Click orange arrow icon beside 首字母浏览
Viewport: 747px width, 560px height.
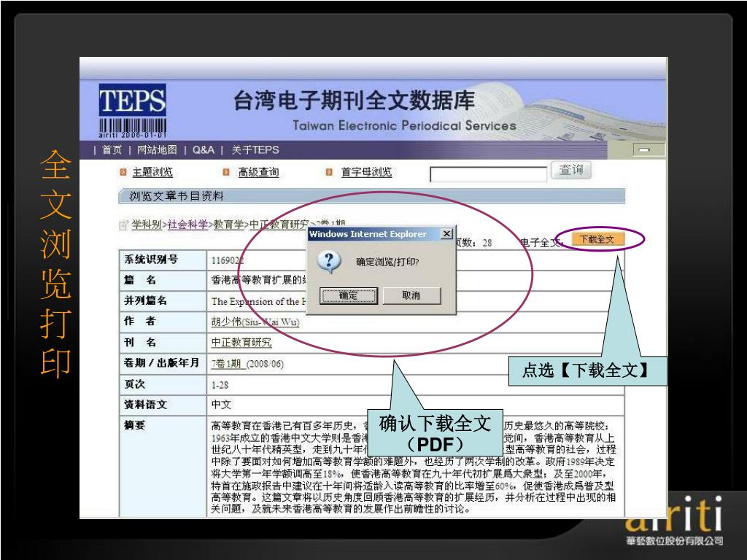click(329, 172)
